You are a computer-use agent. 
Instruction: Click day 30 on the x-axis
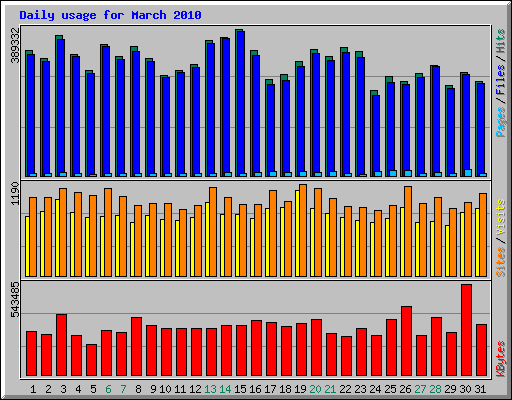point(465,389)
